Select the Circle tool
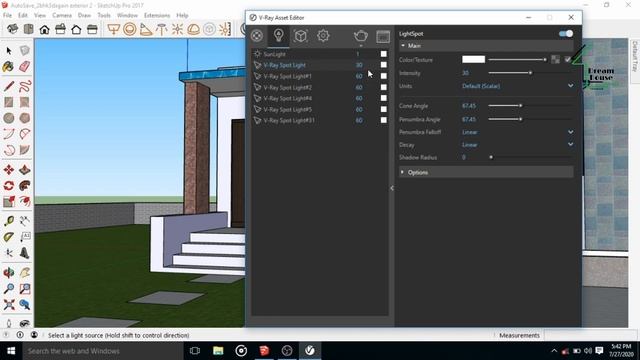 coord(9,118)
